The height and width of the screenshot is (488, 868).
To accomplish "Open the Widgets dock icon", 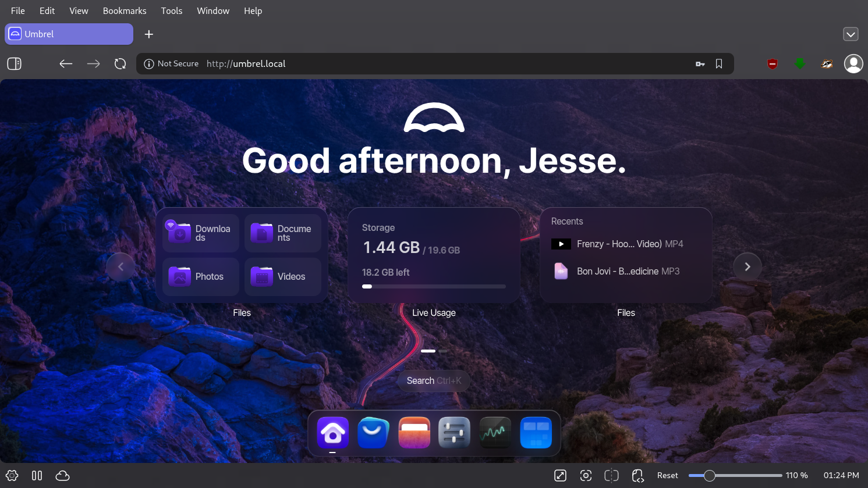I will click(x=536, y=433).
